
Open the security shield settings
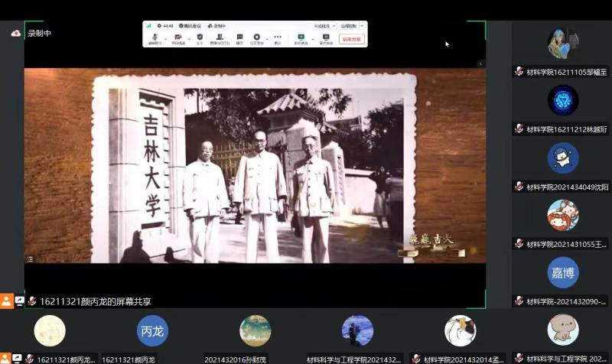click(200, 37)
